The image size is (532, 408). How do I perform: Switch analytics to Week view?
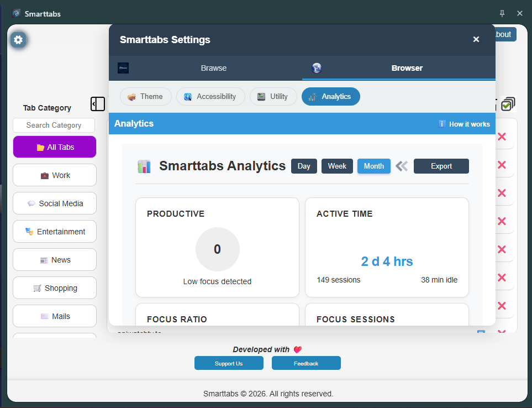pyautogui.click(x=337, y=166)
